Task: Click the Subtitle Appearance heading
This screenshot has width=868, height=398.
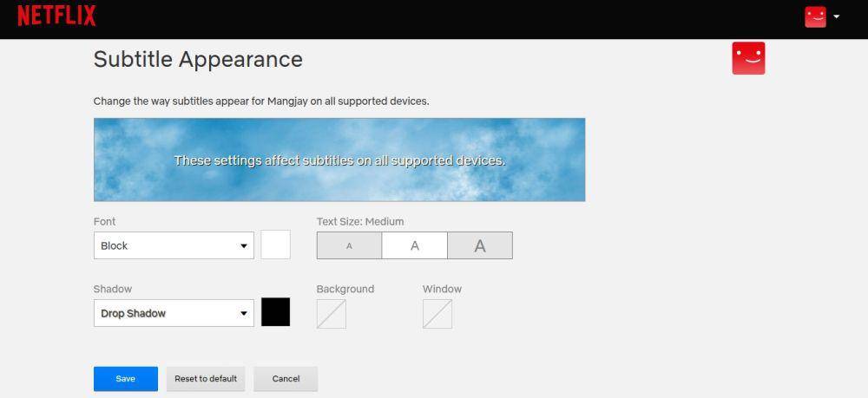Action: tap(198, 59)
